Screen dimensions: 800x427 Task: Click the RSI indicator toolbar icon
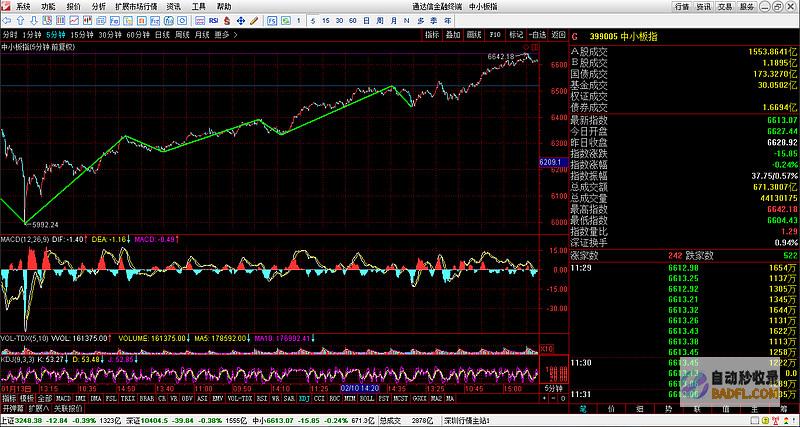pyautogui.click(x=214, y=21)
